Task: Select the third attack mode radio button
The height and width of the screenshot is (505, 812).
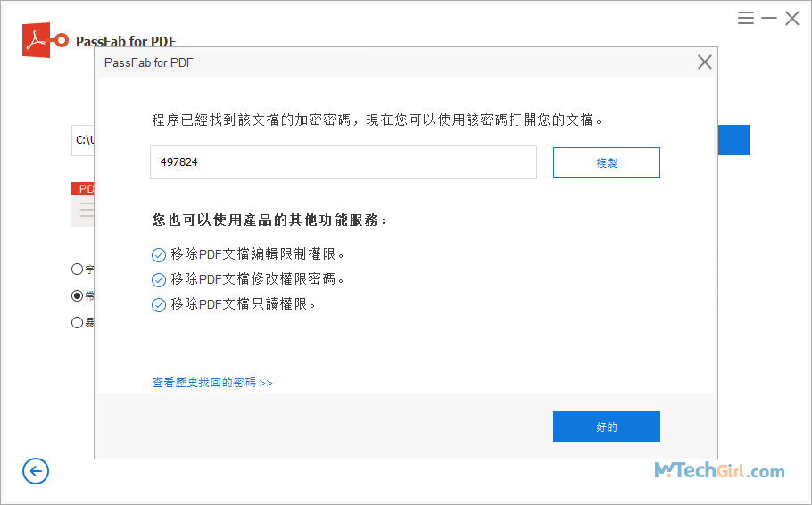Action: (77, 323)
